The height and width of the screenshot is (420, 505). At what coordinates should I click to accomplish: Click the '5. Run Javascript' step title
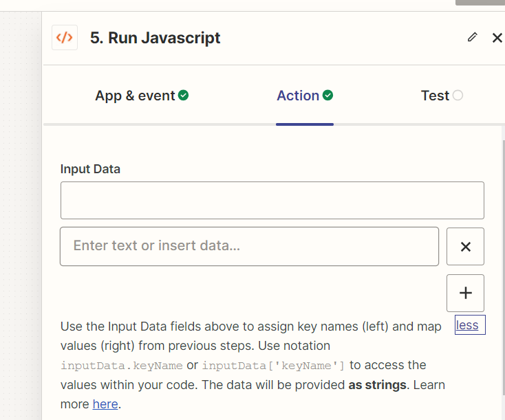click(155, 38)
